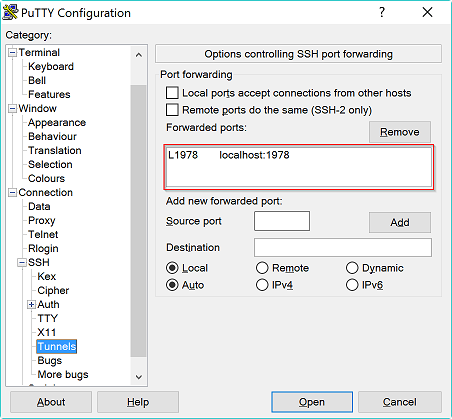452x419 pixels.
Task: Enable remote ports do the same checkbox
Action: 172,110
